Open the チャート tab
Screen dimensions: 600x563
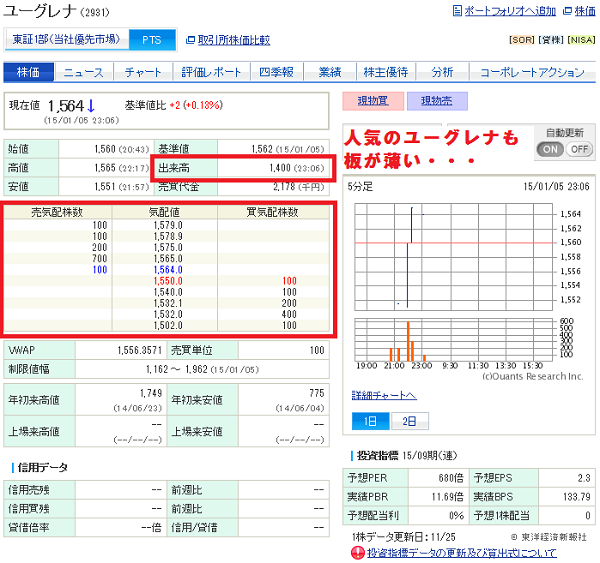coord(143,72)
